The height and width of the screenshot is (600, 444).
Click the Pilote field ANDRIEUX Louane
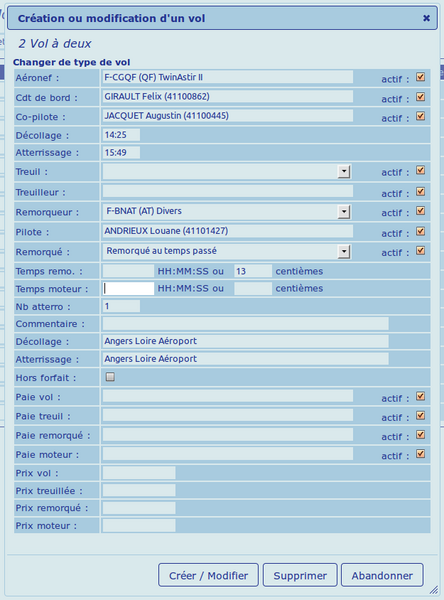[227, 231]
